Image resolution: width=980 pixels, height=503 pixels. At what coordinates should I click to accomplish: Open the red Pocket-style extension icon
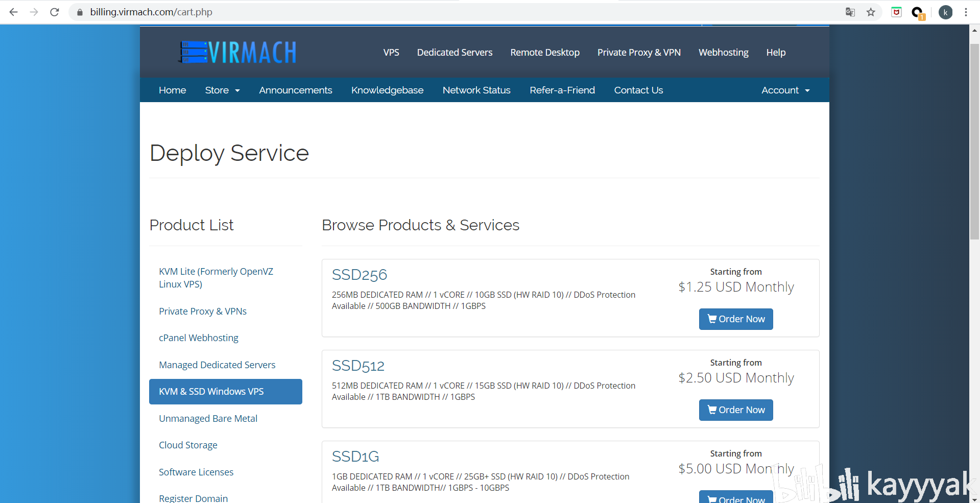coord(896,12)
